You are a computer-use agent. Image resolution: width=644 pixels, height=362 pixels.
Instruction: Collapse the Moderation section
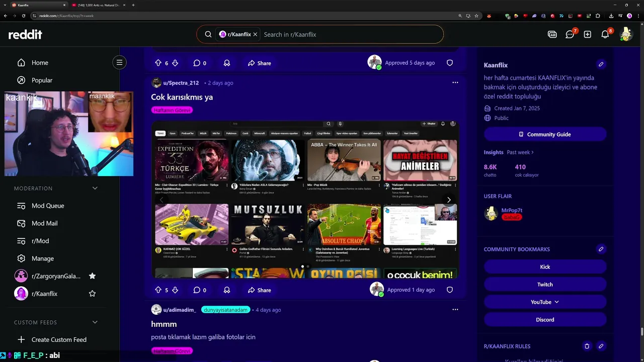tap(95, 189)
